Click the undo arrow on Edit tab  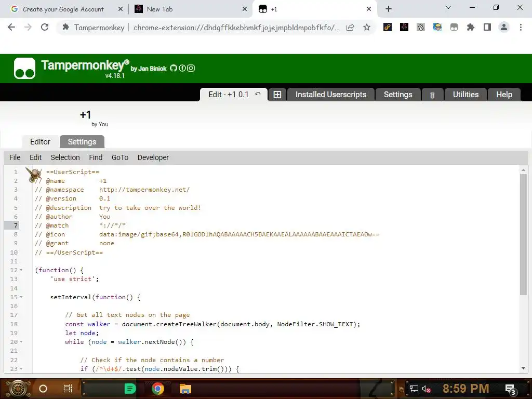(x=258, y=94)
